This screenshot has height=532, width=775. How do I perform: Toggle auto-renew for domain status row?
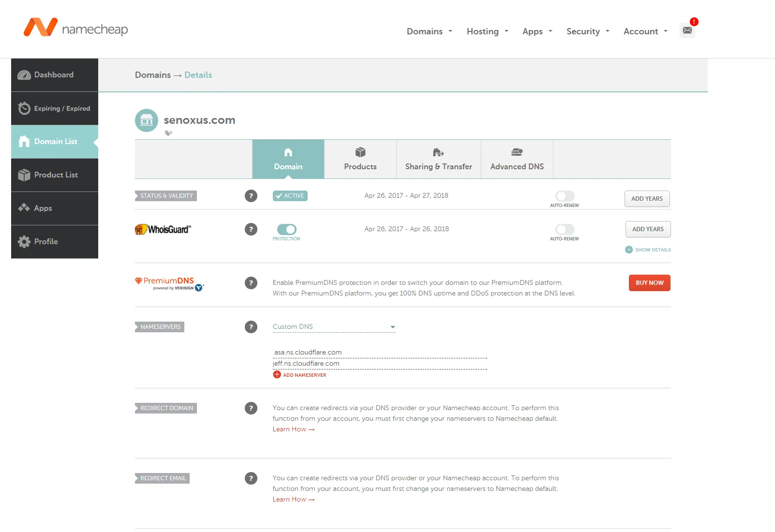coord(565,196)
